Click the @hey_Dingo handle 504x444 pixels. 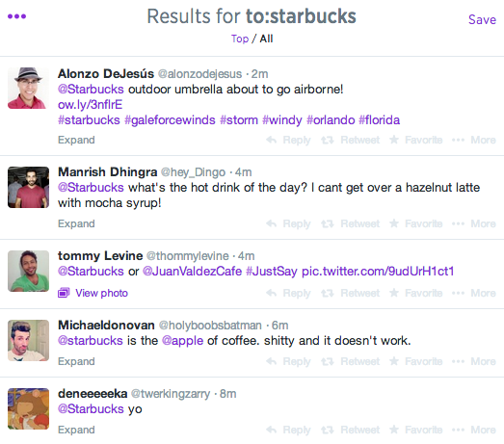[x=193, y=172]
